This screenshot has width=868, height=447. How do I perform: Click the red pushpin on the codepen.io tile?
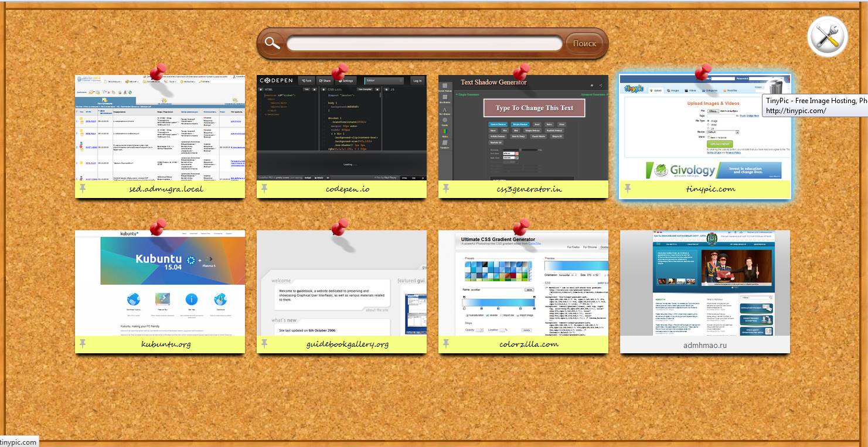pos(339,73)
